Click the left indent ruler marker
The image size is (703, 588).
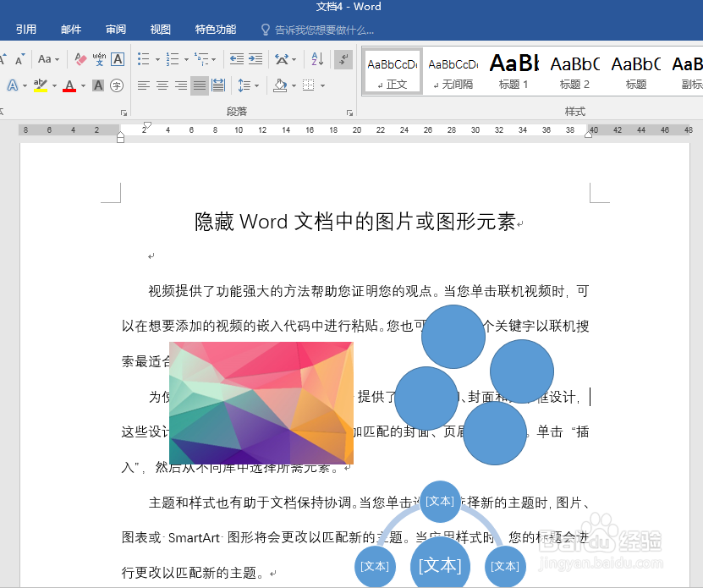[x=120, y=140]
